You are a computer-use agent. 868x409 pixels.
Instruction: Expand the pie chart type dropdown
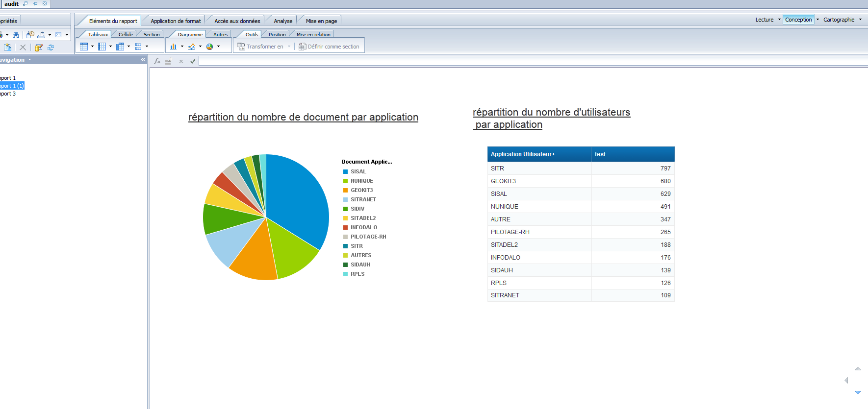click(x=218, y=47)
